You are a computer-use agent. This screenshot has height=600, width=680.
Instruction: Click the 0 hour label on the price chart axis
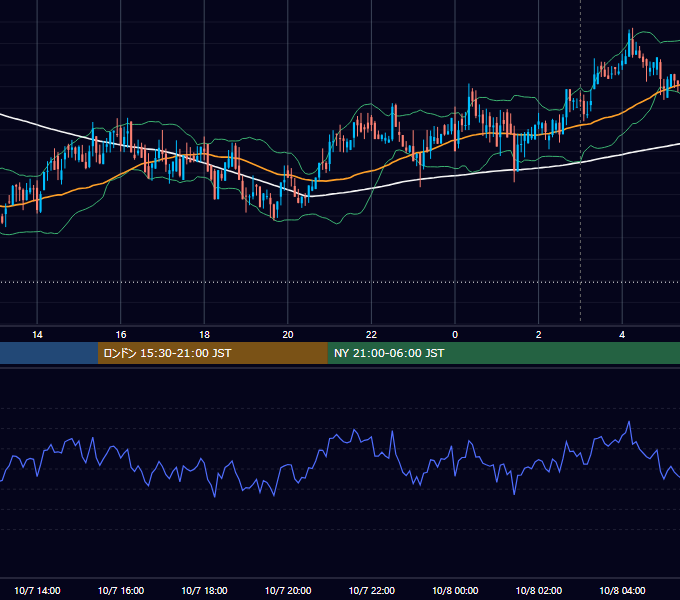point(455,335)
